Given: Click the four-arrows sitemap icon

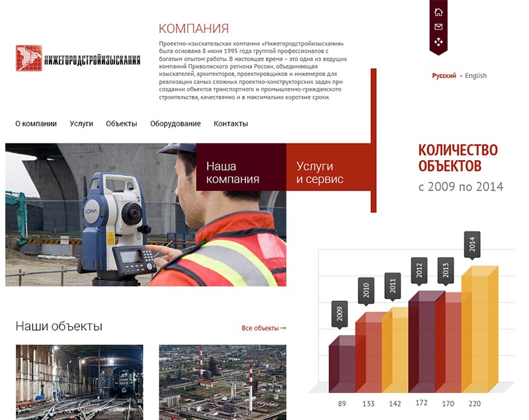Looking at the screenshot, I should coord(438,42).
